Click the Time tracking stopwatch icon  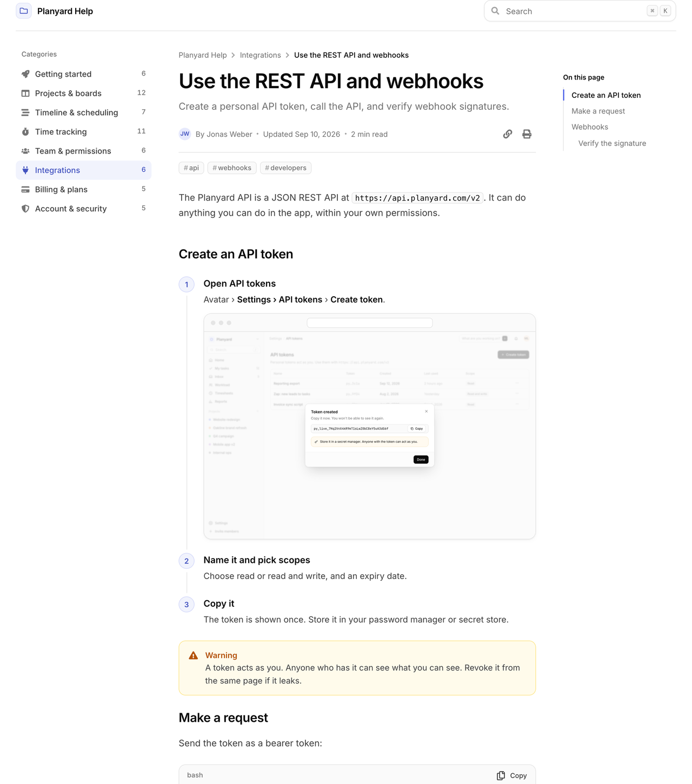click(x=25, y=131)
